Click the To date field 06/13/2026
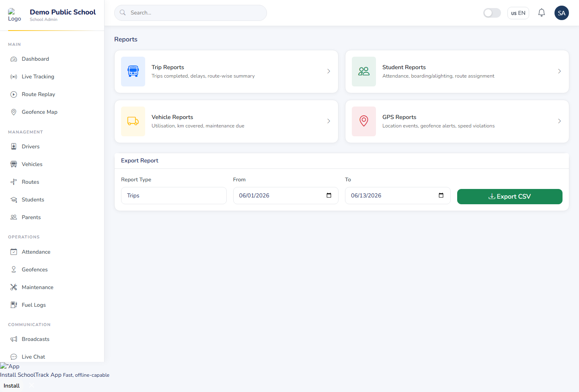This screenshot has width=579, height=392. pyautogui.click(x=398, y=196)
